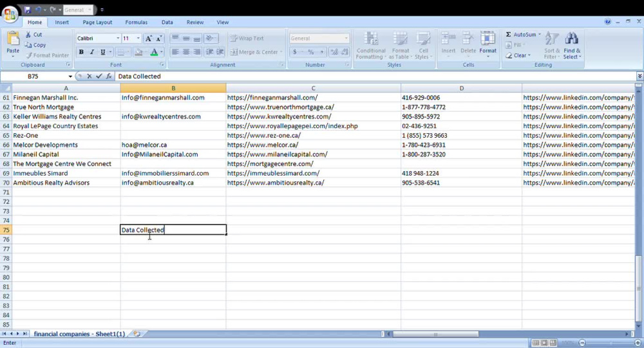Middle align the cell content
Viewport: 644px width, 348px height.
click(x=186, y=38)
